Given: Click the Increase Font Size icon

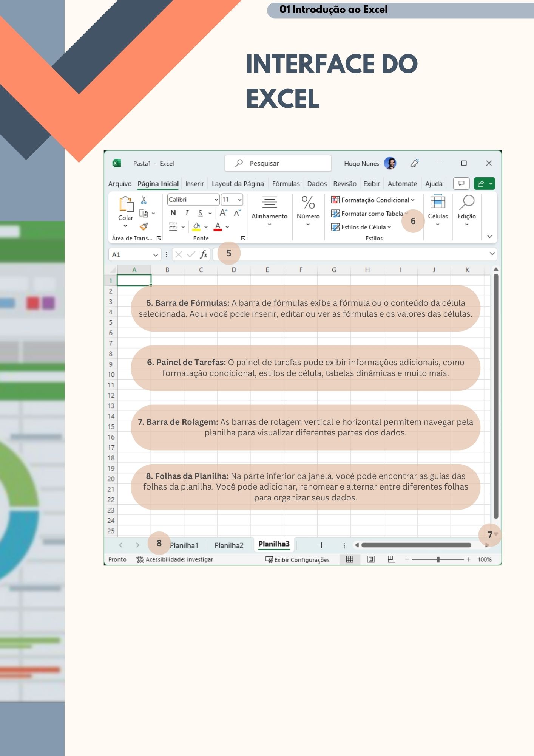Looking at the screenshot, I should 224,213.
